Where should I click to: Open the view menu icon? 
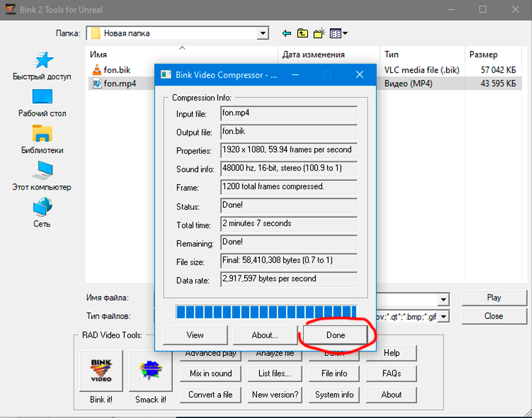pyautogui.click(x=338, y=33)
